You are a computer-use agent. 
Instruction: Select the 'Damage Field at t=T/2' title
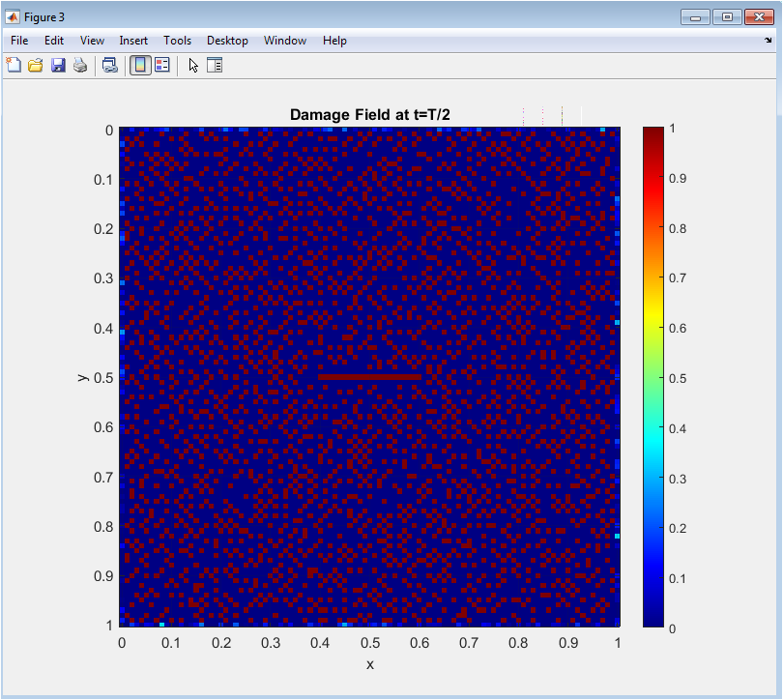(x=369, y=115)
